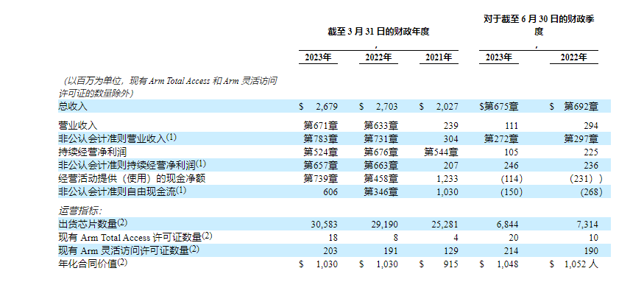Click chips shipped value 29,190
644x282 pixels.
(x=385, y=225)
